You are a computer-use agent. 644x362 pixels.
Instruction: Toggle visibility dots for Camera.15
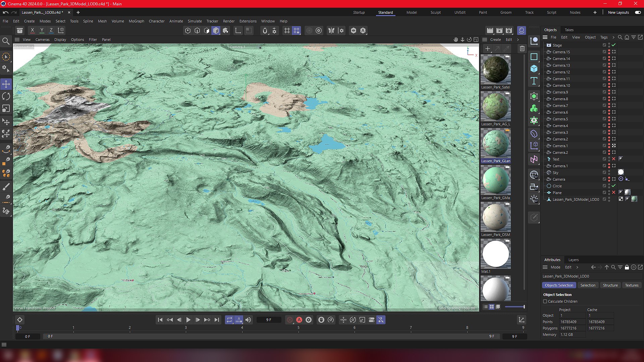(x=609, y=52)
